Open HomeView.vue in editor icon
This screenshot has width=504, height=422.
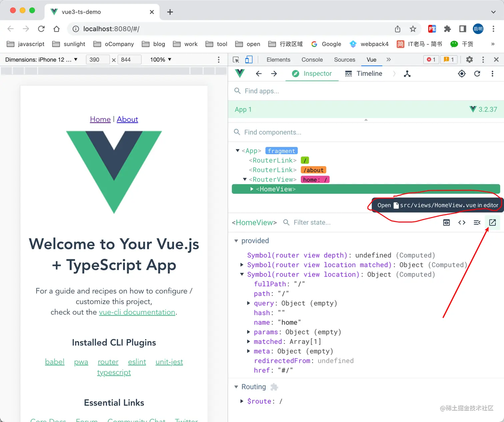pyautogui.click(x=492, y=223)
